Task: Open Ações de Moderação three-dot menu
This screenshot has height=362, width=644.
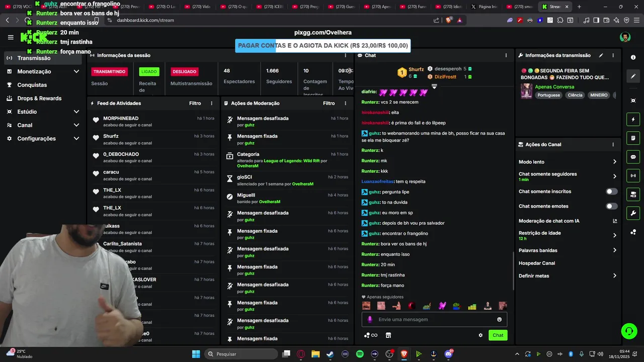Action: coord(345,103)
